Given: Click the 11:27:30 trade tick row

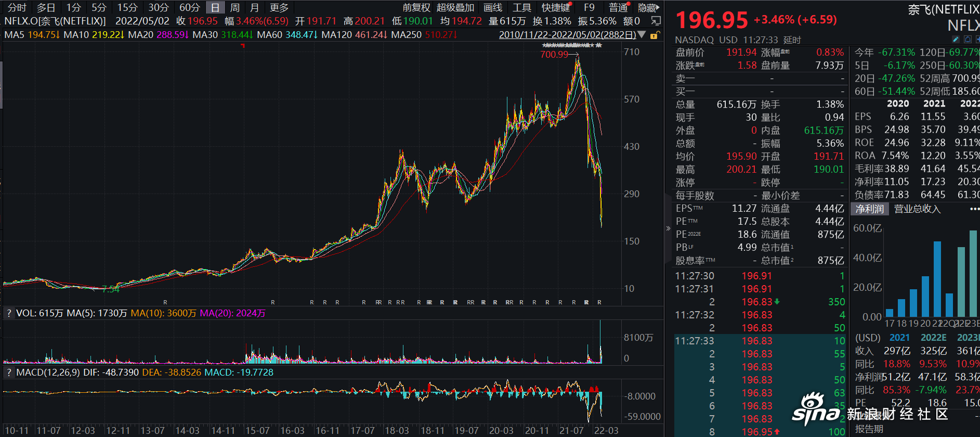Looking at the screenshot, I should pyautogui.click(x=760, y=276).
